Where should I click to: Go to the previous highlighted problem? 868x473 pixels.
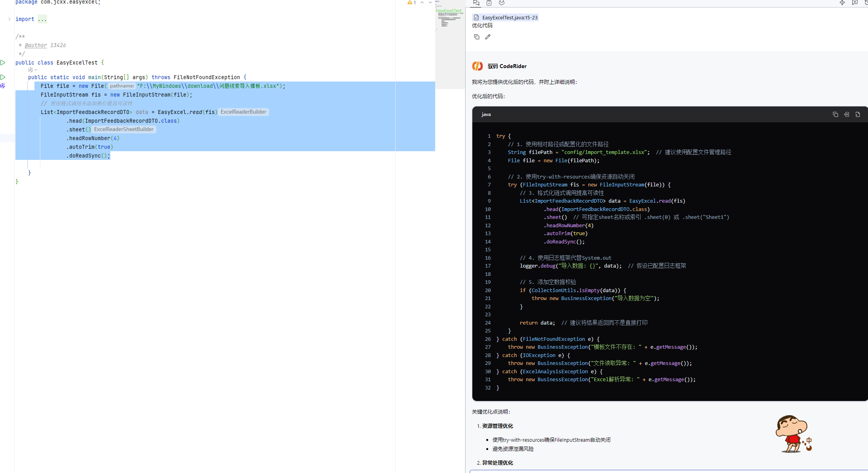pyautogui.click(x=422, y=3)
